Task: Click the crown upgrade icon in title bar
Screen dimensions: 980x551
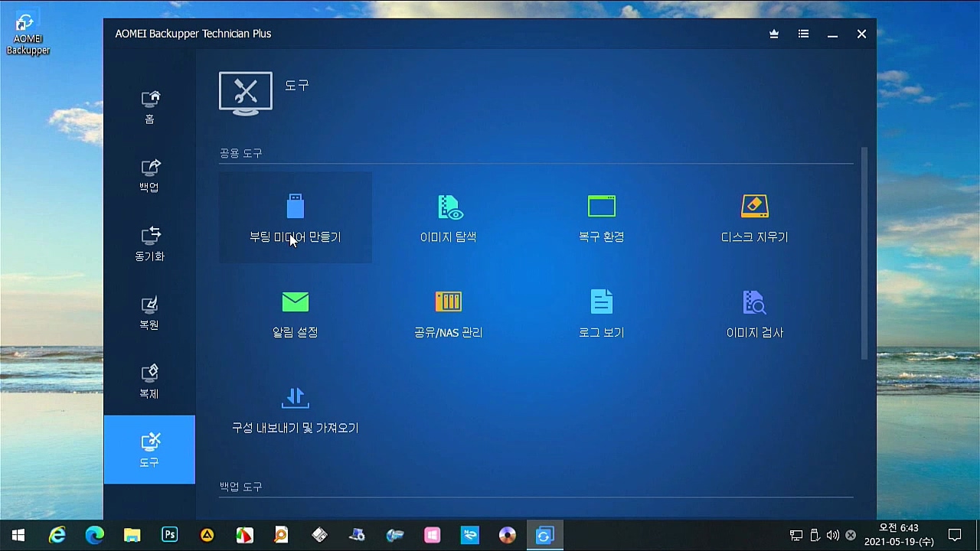Action: (774, 34)
